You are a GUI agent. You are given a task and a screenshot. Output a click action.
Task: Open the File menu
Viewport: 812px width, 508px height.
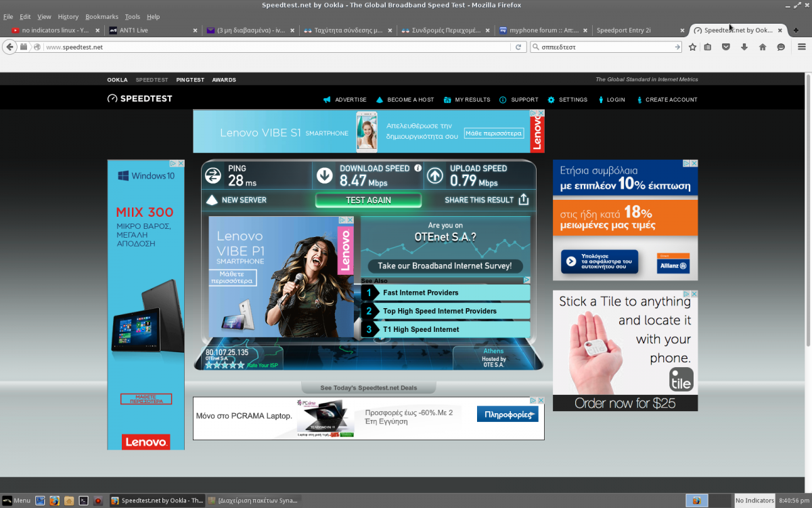click(x=8, y=16)
